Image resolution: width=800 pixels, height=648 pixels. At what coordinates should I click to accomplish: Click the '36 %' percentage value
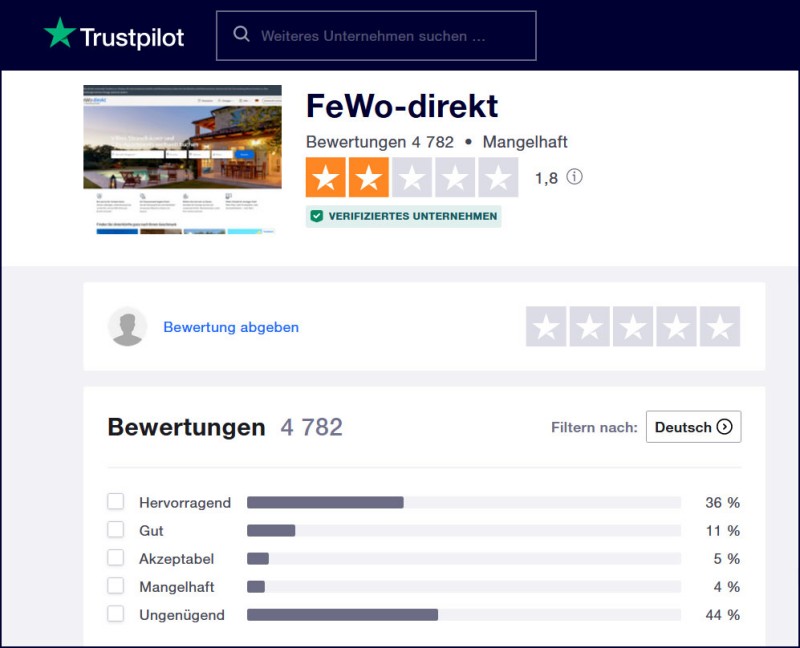pyautogui.click(x=722, y=503)
